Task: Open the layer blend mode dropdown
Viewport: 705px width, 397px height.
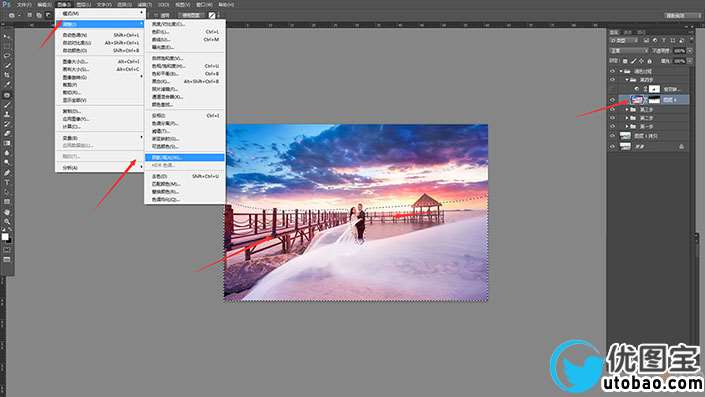Action: pos(629,51)
